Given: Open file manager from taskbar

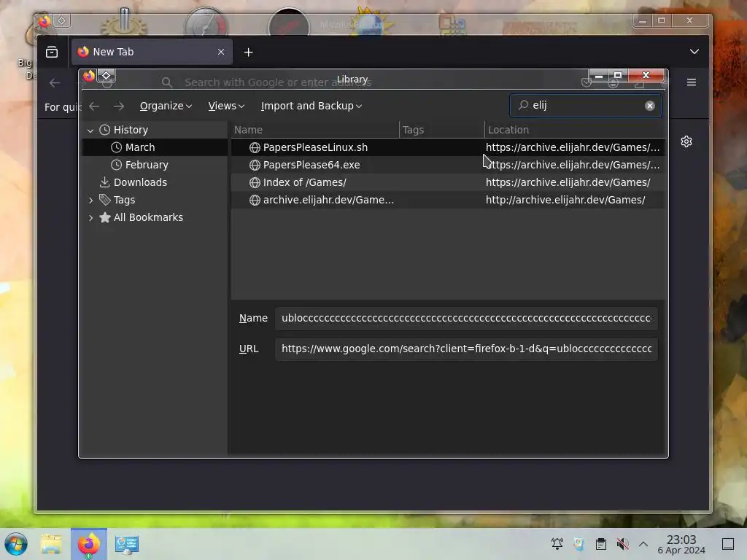Looking at the screenshot, I should point(52,544).
